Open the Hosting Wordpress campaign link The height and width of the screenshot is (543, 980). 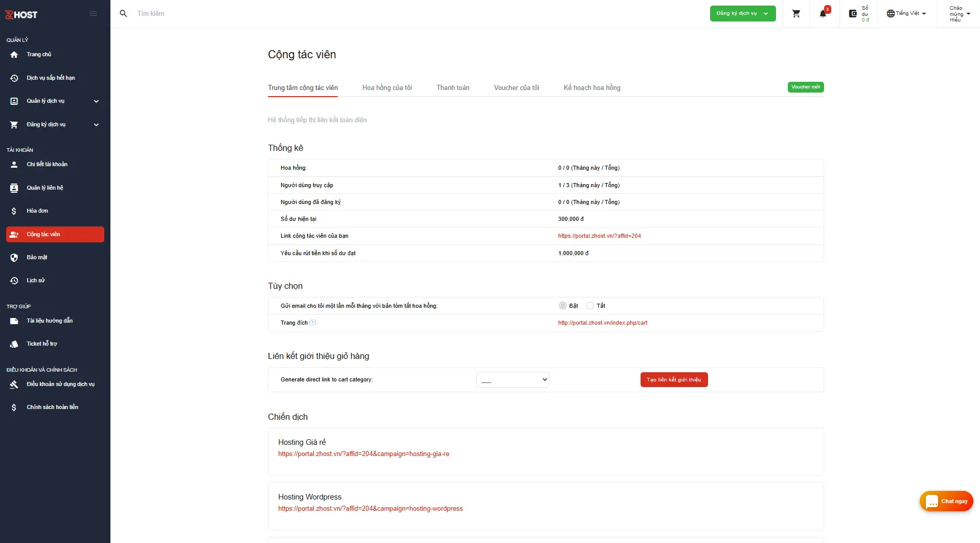click(370, 509)
